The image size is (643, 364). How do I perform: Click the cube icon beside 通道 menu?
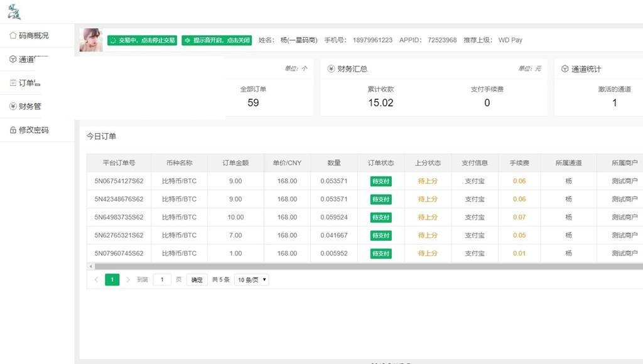click(13, 60)
